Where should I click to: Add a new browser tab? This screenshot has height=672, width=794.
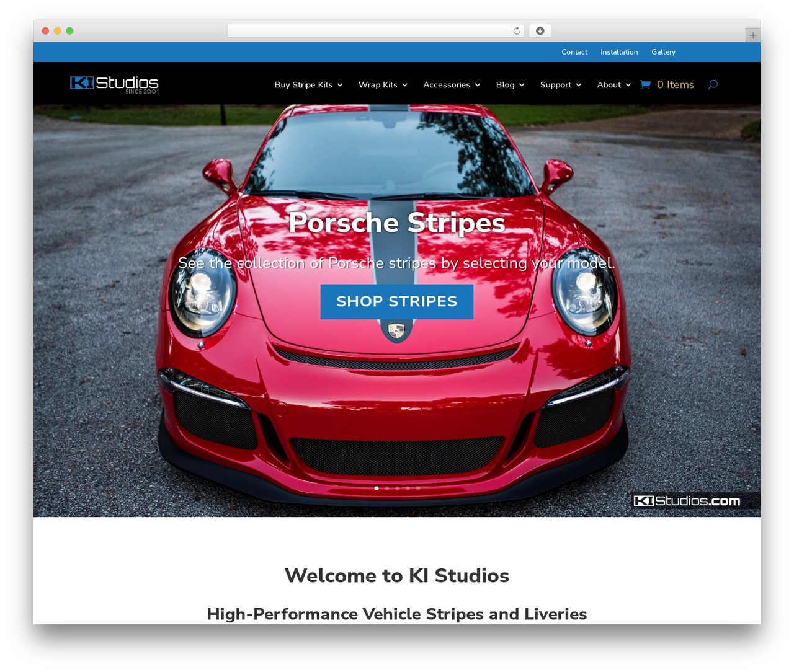click(x=752, y=35)
